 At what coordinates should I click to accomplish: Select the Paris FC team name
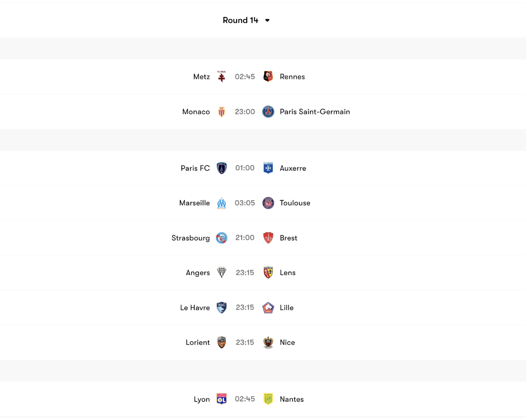click(195, 168)
